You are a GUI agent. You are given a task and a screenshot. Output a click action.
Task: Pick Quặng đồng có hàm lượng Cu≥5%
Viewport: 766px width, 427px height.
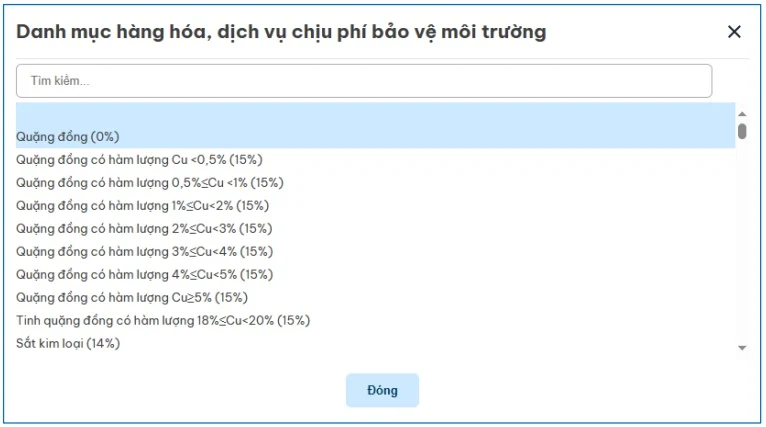point(132,297)
